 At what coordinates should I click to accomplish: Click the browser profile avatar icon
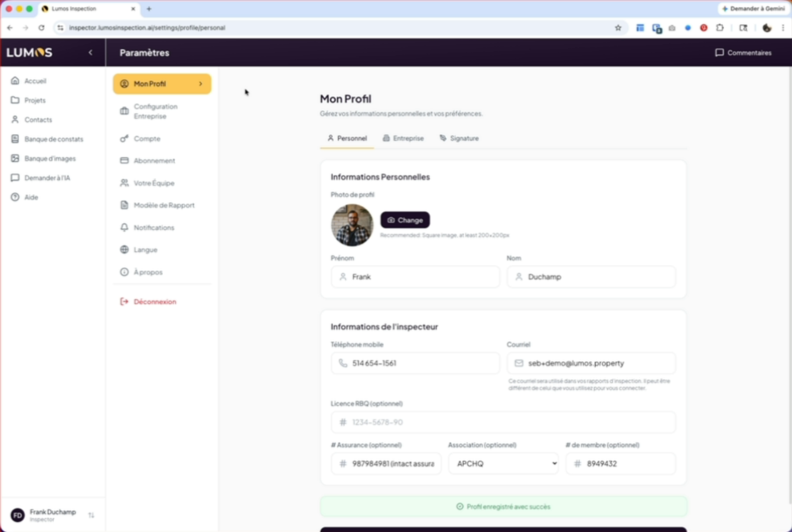[767, 28]
